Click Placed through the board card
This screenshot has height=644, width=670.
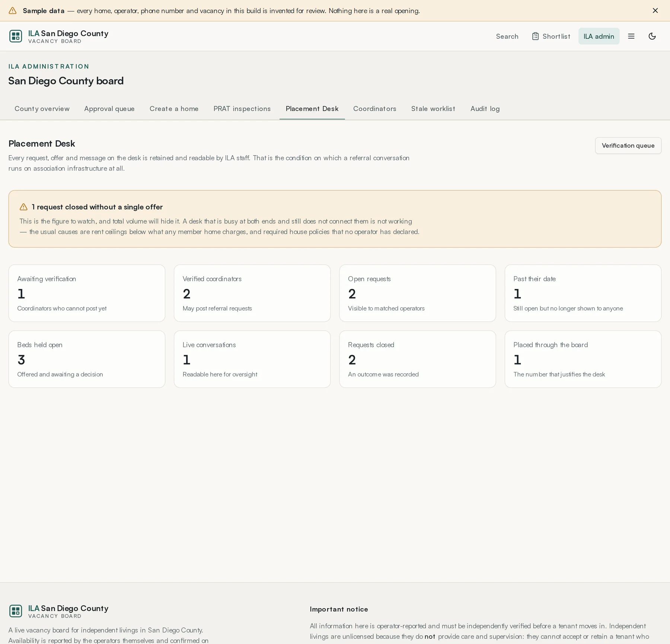pos(583,359)
